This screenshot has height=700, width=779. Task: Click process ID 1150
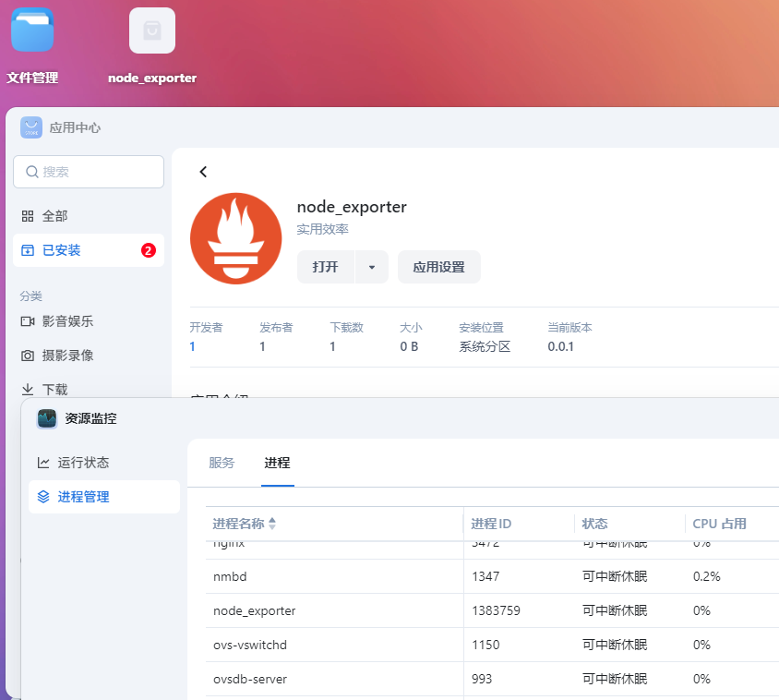tap(485, 645)
